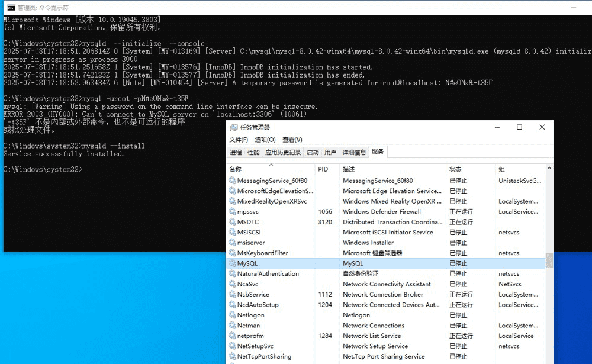The height and width of the screenshot is (364, 592).
Task: Click PID 1056 of mpssvc
Action: click(325, 211)
